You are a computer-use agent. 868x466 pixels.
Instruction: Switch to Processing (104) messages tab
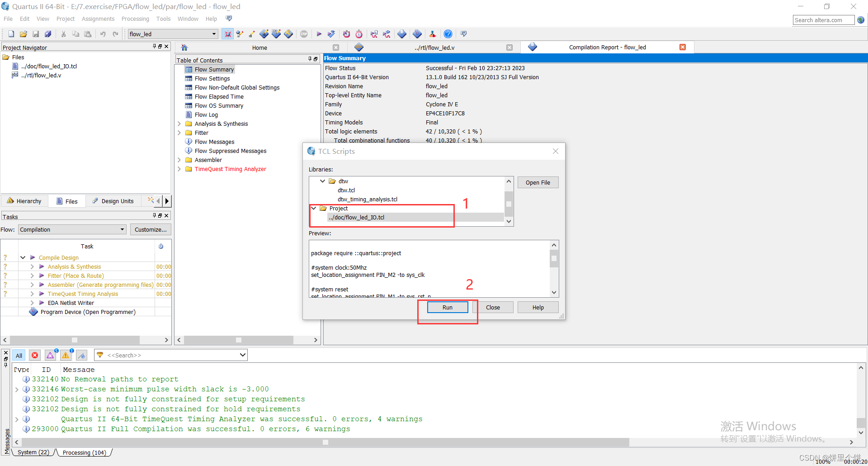click(85, 452)
